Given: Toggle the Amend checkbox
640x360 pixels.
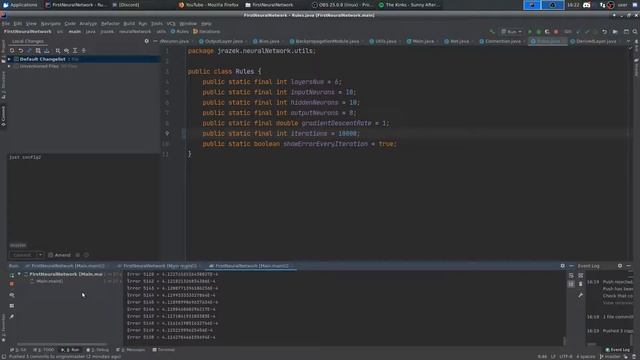Looking at the screenshot, I should [51, 255].
